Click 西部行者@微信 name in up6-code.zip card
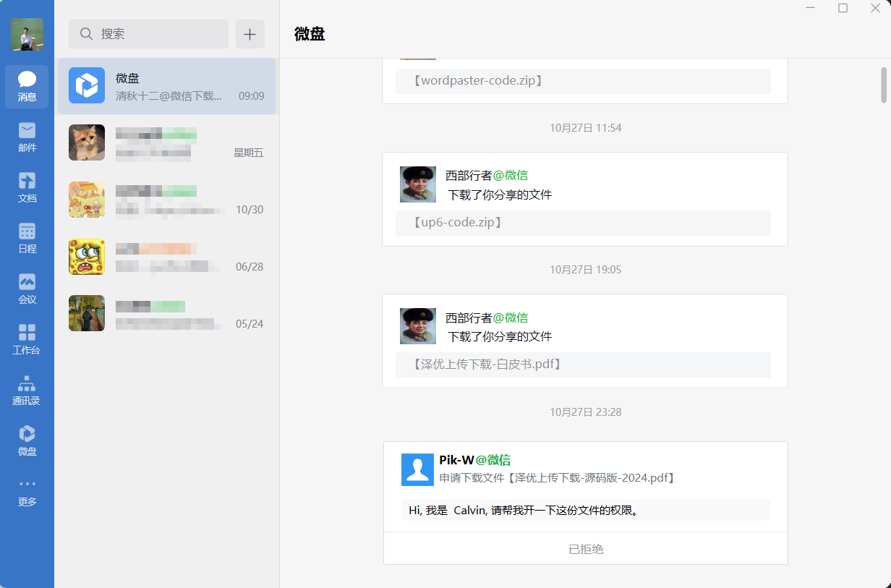Image resolution: width=891 pixels, height=588 pixels. click(487, 175)
